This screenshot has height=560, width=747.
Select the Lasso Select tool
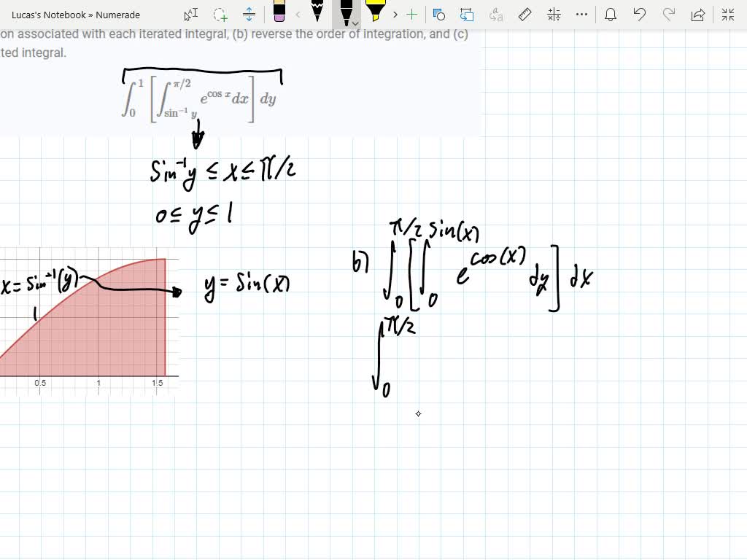pos(219,13)
